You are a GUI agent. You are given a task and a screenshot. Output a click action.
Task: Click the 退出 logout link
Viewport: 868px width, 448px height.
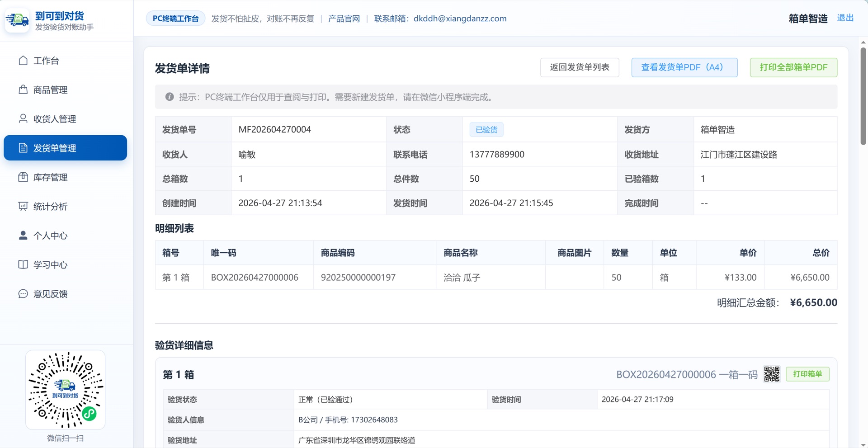pyautogui.click(x=845, y=18)
